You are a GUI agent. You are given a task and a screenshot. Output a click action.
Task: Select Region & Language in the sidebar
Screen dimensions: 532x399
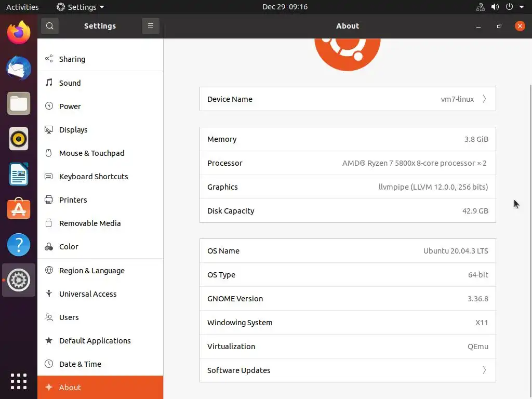[x=100, y=270]
